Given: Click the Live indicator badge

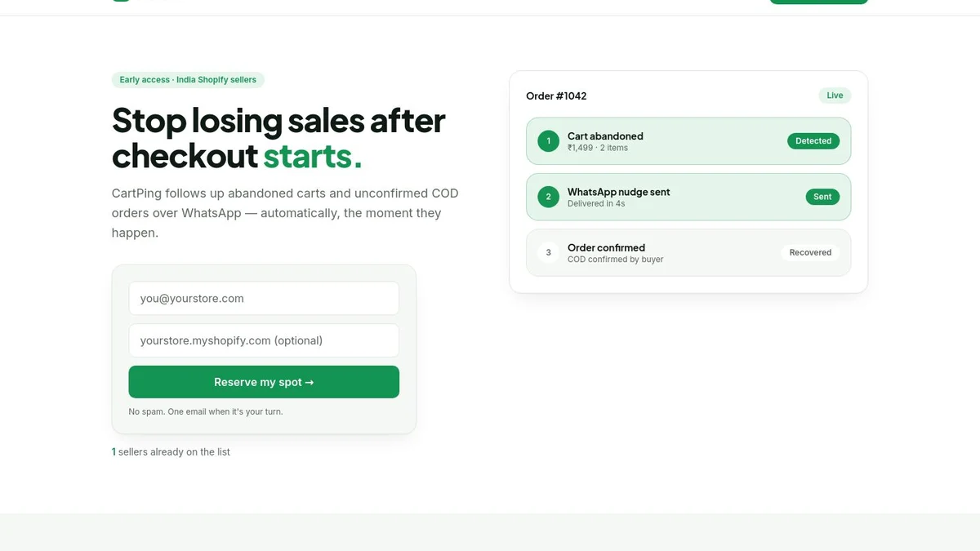Looking at the screenshot, I should [835, 96].
